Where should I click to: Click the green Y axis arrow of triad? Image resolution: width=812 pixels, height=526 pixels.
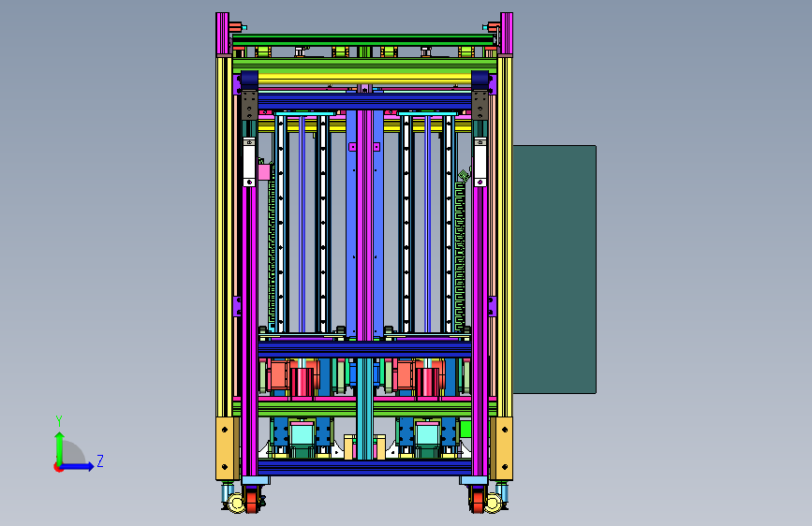click(x=60, y=446)
